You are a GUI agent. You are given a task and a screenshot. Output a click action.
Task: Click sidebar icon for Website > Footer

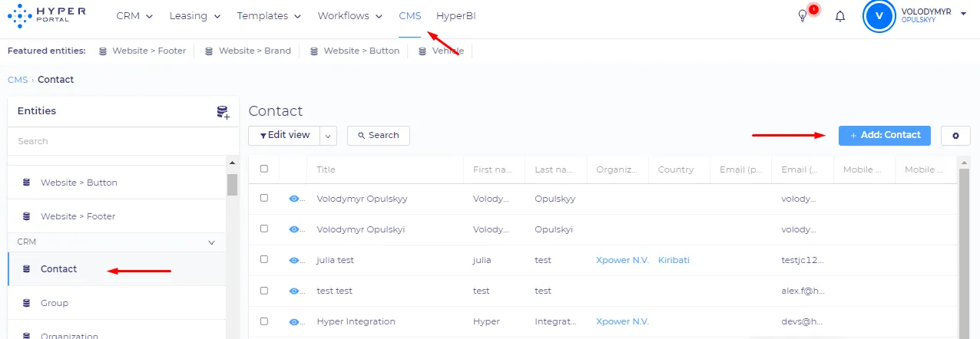click(x=26, y=216)
